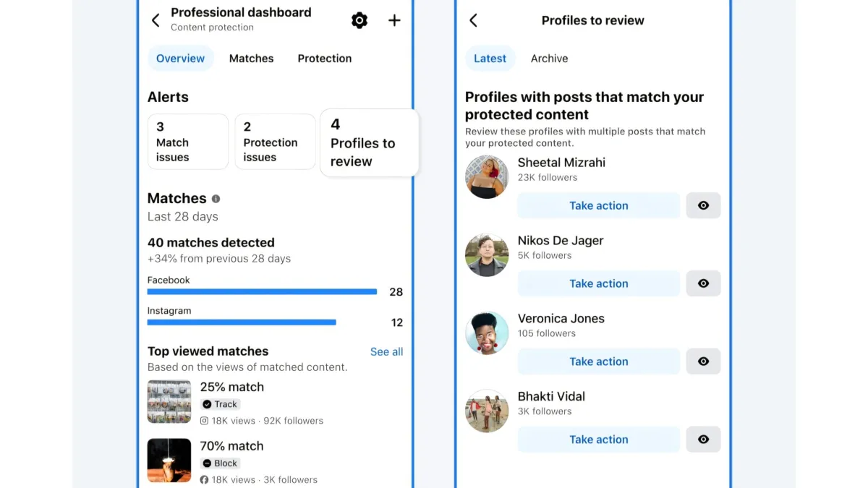View Veronica Jones's profile via eye button
This screenshot has height=488, width=868.
pos(703,361)
